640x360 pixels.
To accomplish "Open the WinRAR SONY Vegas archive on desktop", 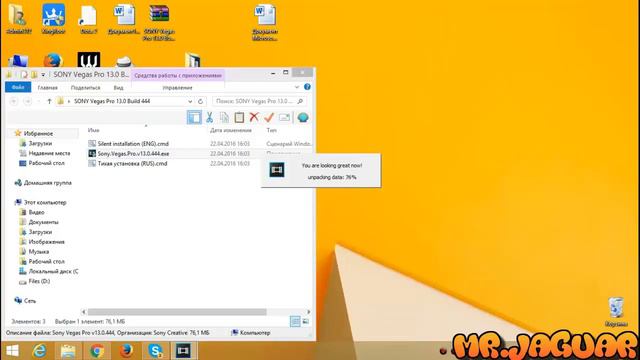I will (159, 22).
